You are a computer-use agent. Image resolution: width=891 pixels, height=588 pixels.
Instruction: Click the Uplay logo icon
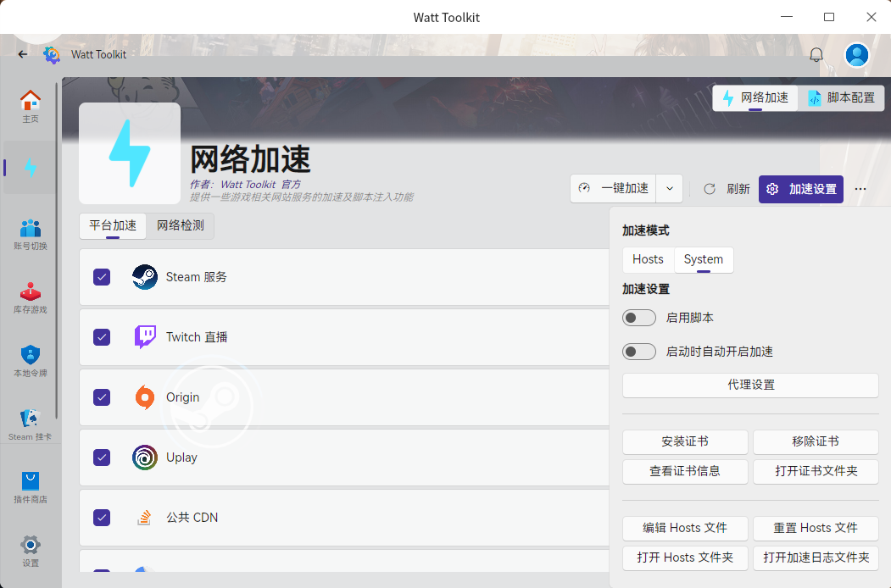pos(145,458)
